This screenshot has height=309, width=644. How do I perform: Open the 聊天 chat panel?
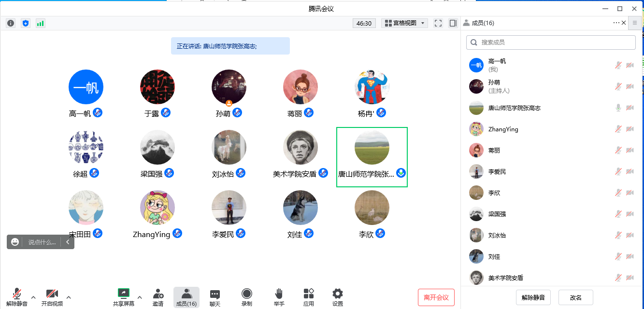[215, 297]
